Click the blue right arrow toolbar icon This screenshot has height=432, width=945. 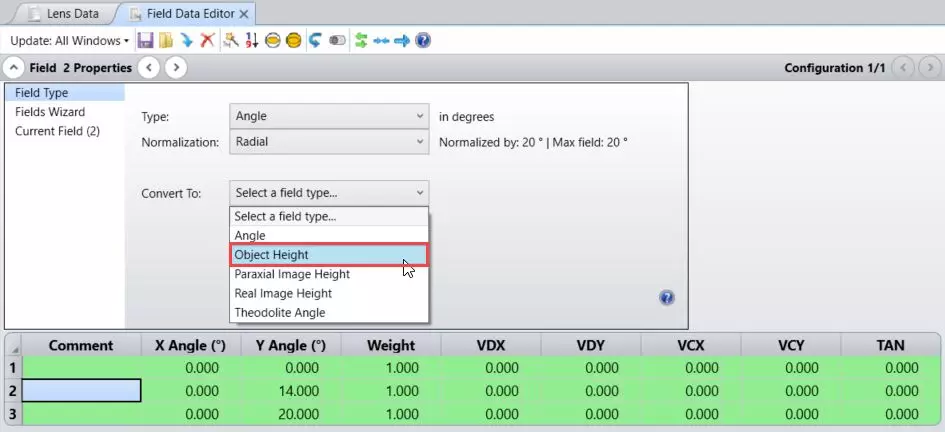coord(402,41)
